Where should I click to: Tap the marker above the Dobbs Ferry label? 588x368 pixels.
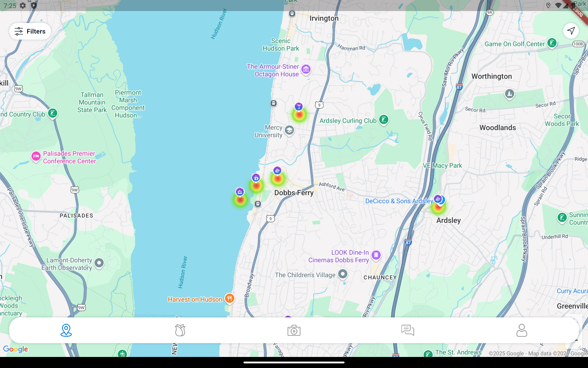pos(277,171)
